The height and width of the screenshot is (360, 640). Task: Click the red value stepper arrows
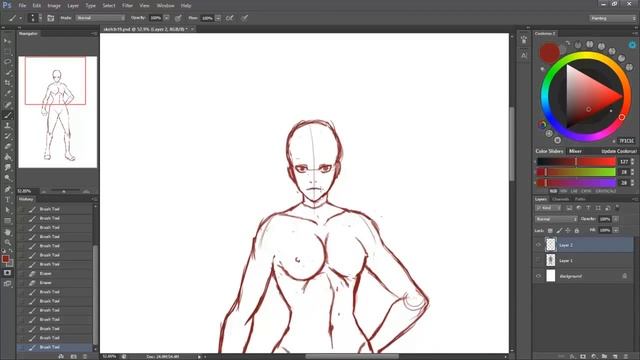point(633,162)
